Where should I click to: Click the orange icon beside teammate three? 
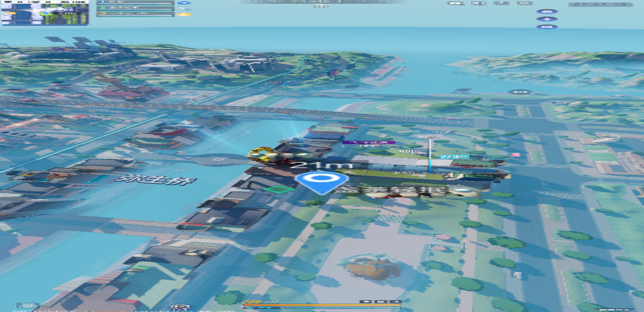click(x=184, y=14)
